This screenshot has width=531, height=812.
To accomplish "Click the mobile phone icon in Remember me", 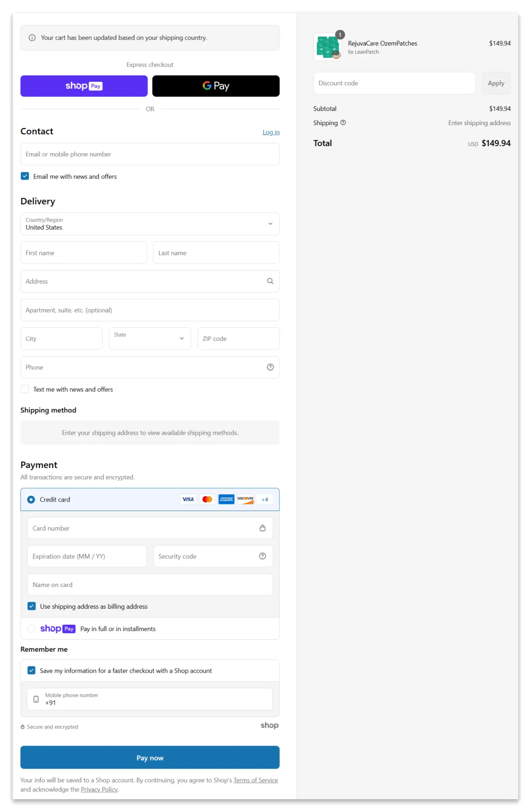I will [36, 699].
